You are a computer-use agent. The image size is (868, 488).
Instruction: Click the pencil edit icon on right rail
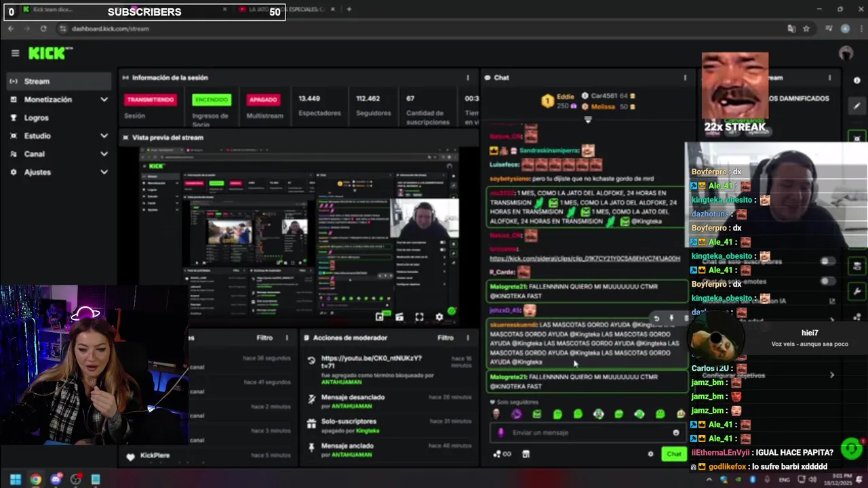[x=856, y=106]
